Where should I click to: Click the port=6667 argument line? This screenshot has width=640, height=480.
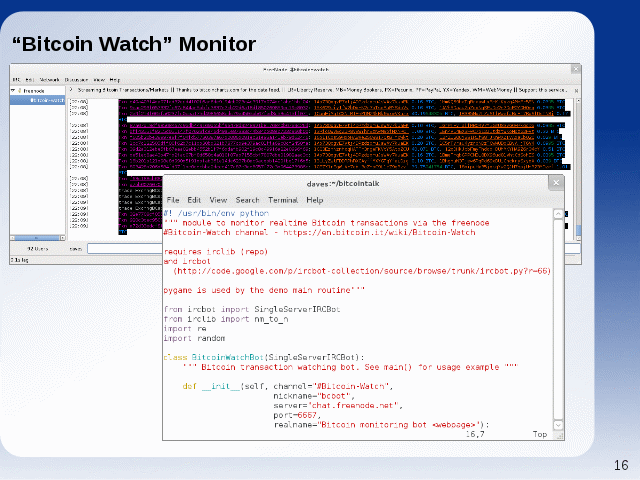click(297, 415)
